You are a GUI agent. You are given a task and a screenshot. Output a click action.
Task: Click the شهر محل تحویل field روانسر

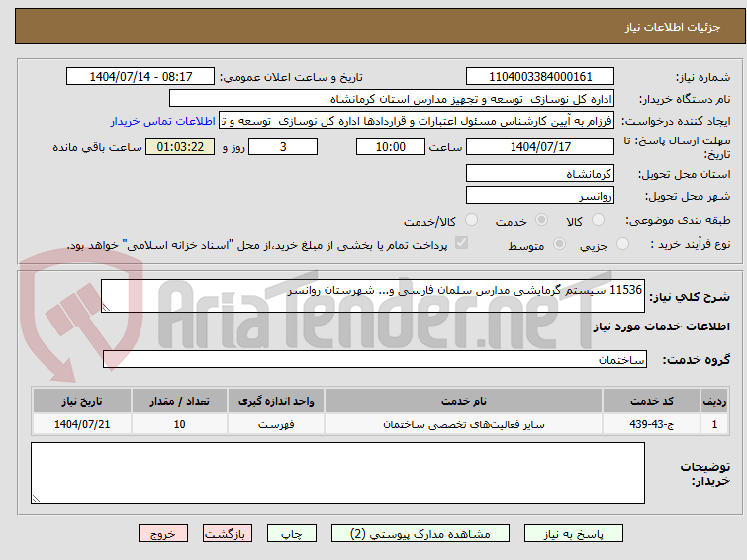(540, 195)
